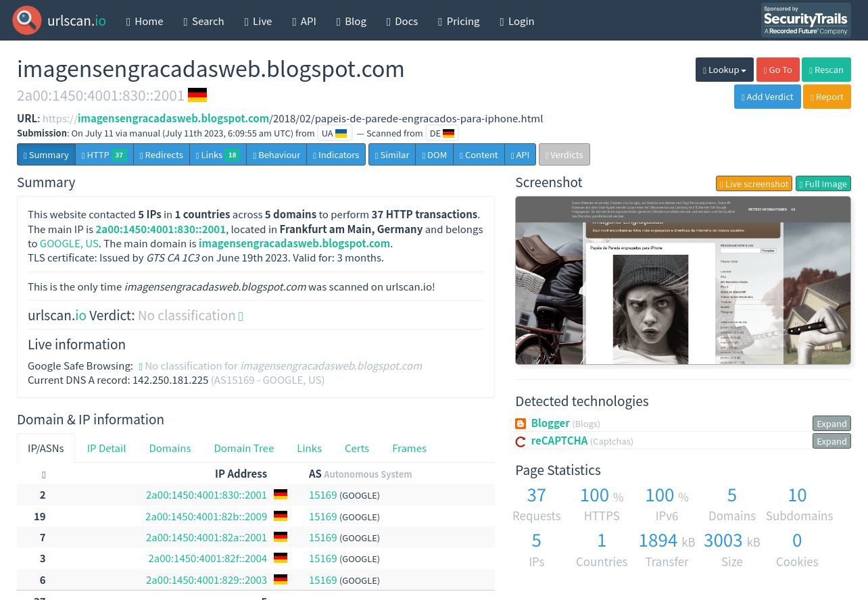Open API in top navigation

click(304, 21)
